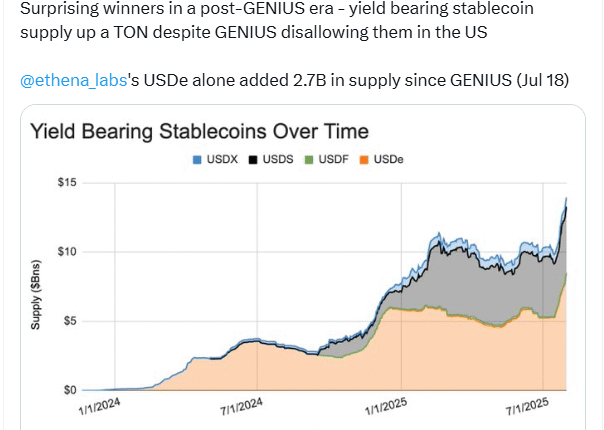Click the chart title Yield Bearing Stablecoins

[199, 131]
